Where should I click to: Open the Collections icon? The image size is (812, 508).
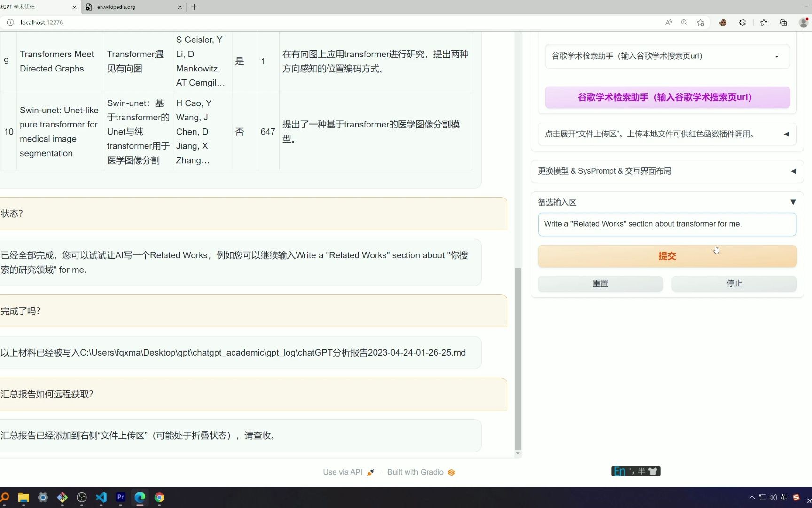(783, 23)
